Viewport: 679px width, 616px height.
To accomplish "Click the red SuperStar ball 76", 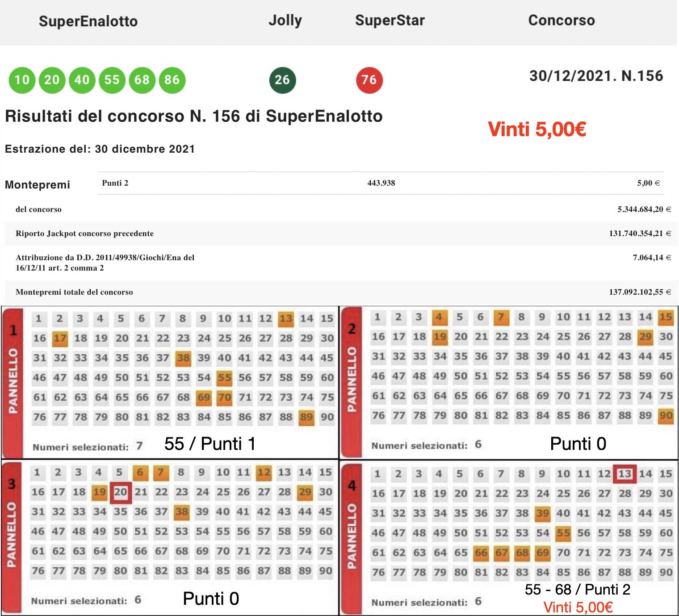I will tap(369, 80).
